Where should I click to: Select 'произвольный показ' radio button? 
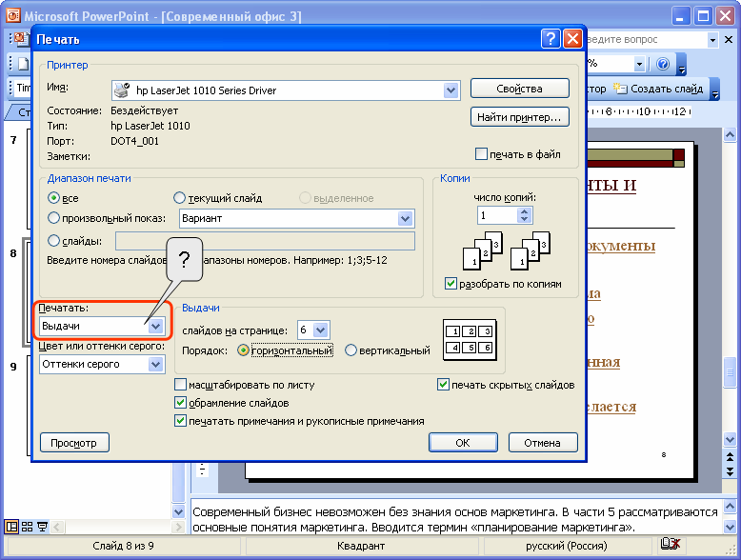(54, 218)
